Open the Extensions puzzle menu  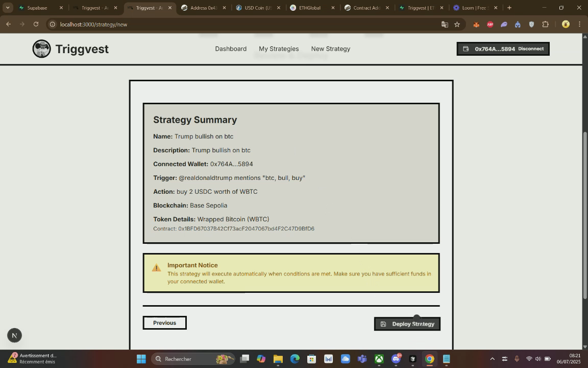[545, 25]
